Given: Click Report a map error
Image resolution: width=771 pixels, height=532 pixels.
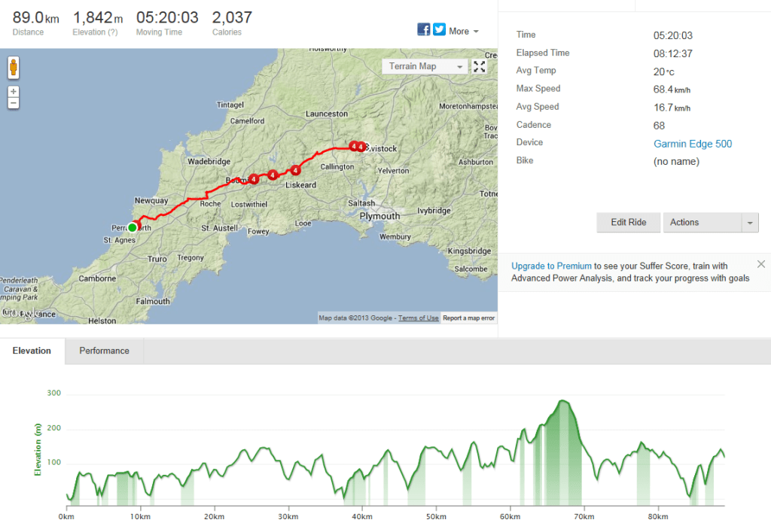Looking at the screenshot, I should pyautogui.click(x=468, y=318).
